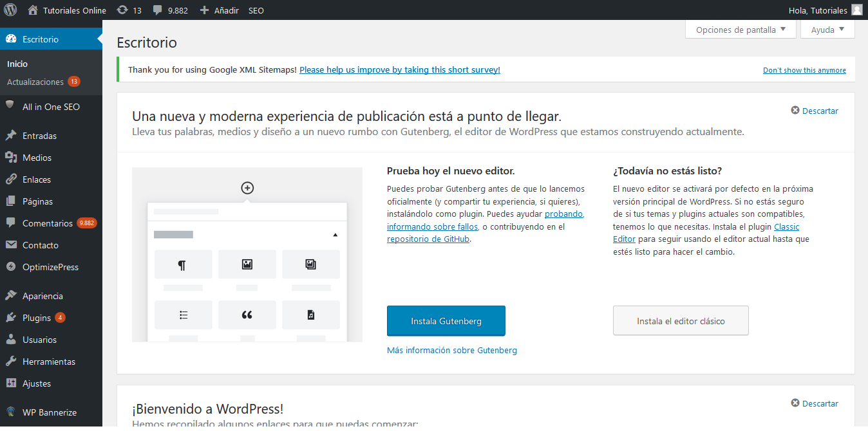Click the 13 updates count in admin bar
Viewport: 868px width, 431px height.
137,10
